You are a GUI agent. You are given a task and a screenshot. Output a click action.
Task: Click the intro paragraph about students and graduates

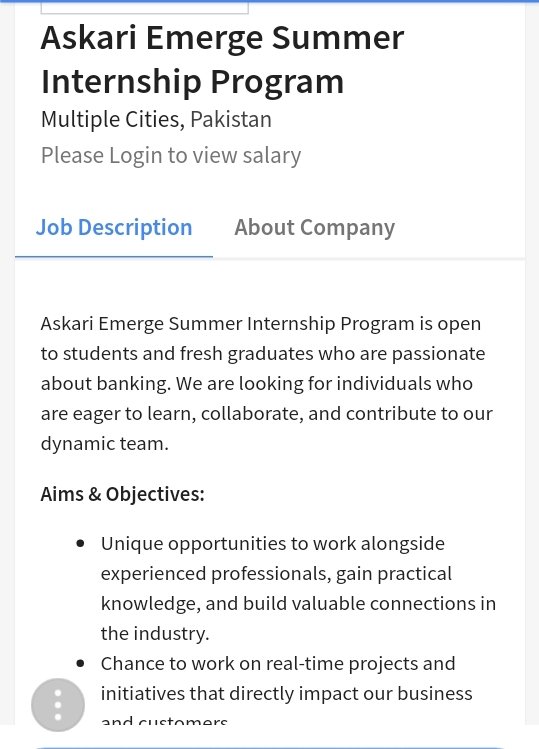(x=267, y=384)
